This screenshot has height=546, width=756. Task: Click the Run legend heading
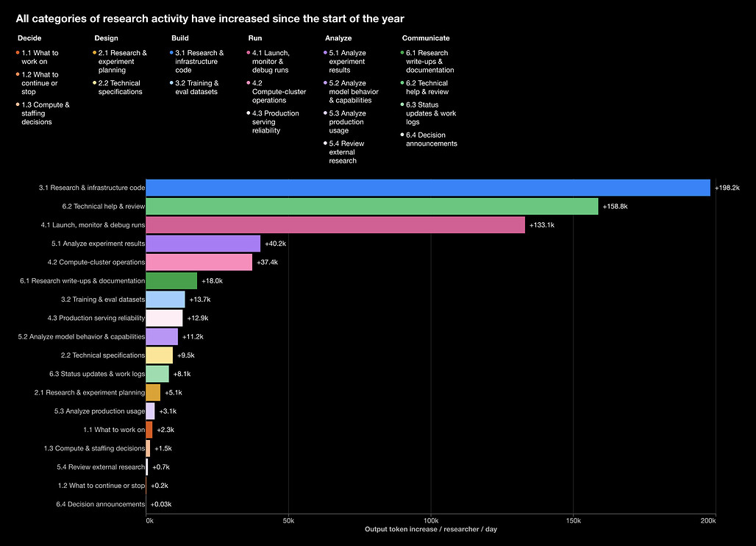pyautogui.click(x=255, y=38)
